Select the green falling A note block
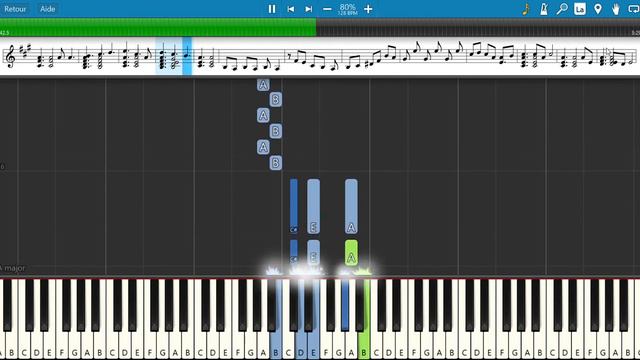 tap(351, 253)
